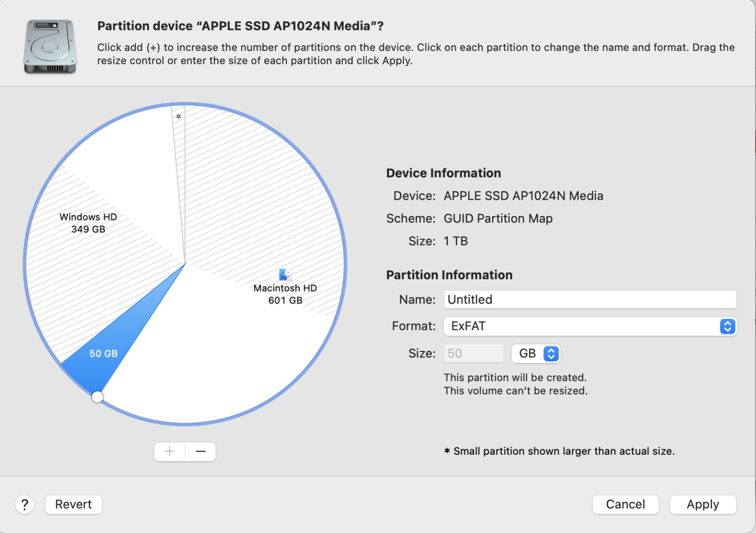Click the Cancel button
This screenshot has width=756, height=533.
(x=625, y=504)
